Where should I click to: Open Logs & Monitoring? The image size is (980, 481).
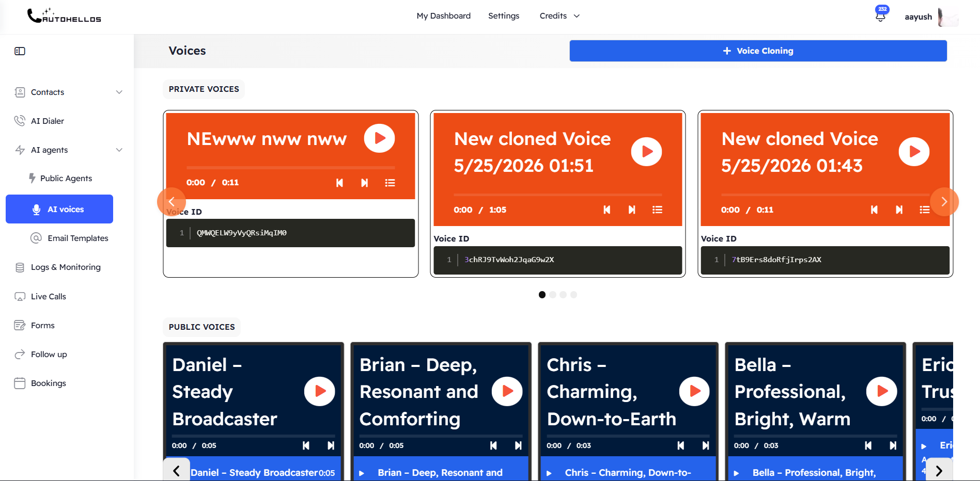pos(66,267)
